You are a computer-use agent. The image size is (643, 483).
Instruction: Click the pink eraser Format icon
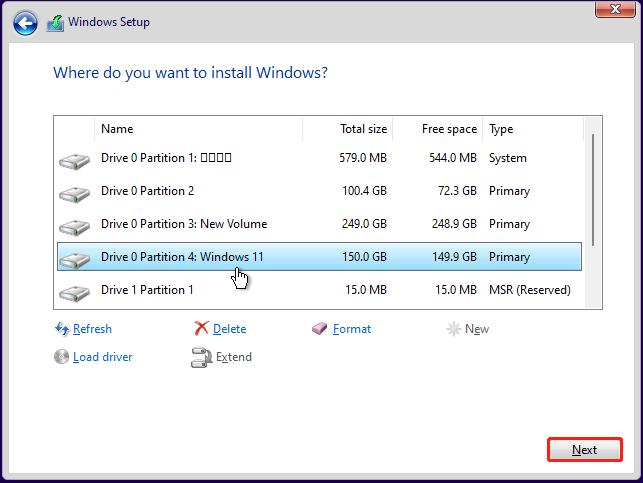click(319, 328)
